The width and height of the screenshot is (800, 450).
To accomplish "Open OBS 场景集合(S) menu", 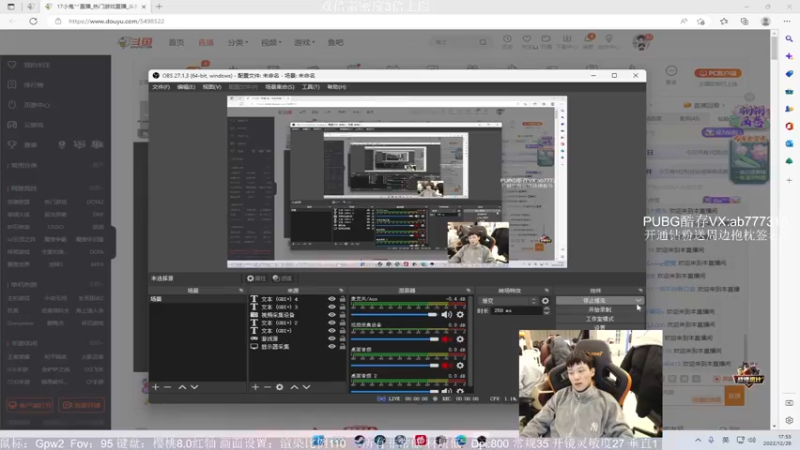I will click(280, 87).
